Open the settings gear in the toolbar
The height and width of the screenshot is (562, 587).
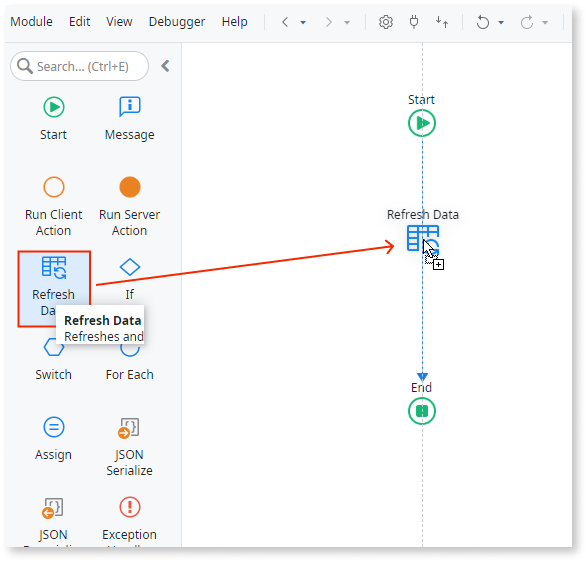coord(386,22)
